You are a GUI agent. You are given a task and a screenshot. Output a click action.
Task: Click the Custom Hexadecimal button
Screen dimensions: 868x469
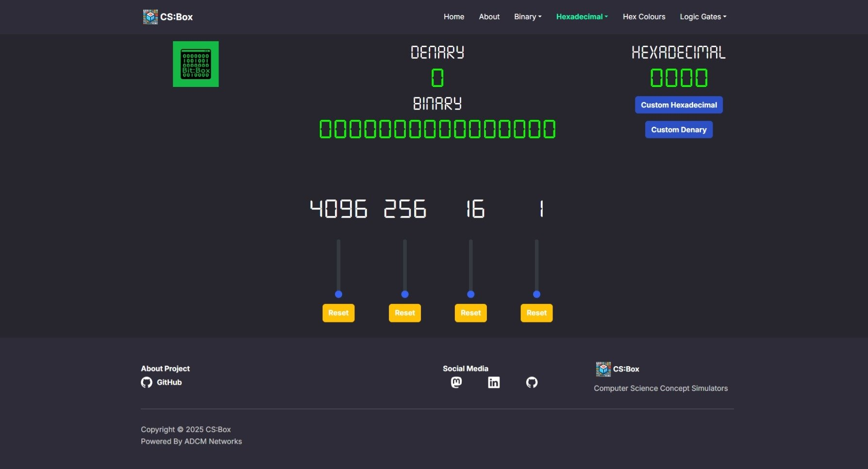coord(678,104)
